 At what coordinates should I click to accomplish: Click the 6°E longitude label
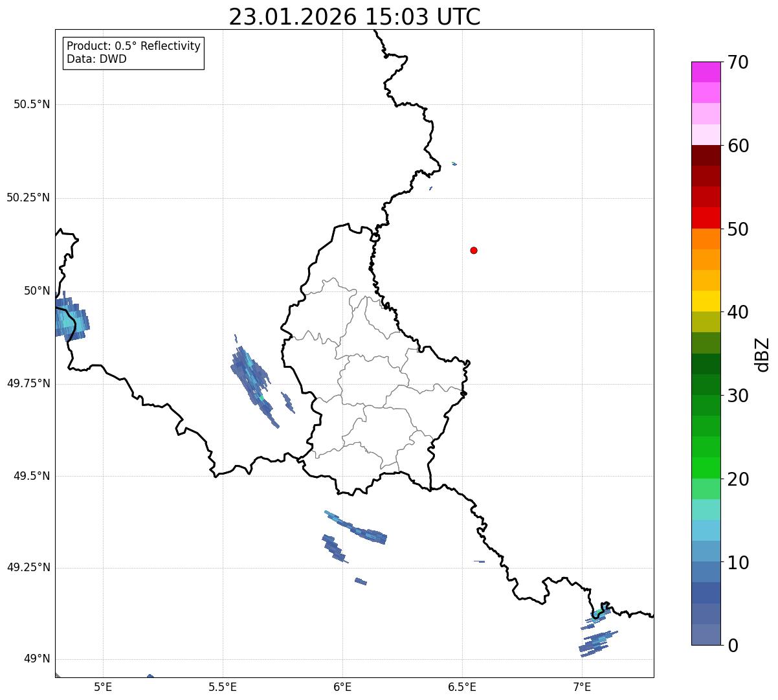coord(342,687)
